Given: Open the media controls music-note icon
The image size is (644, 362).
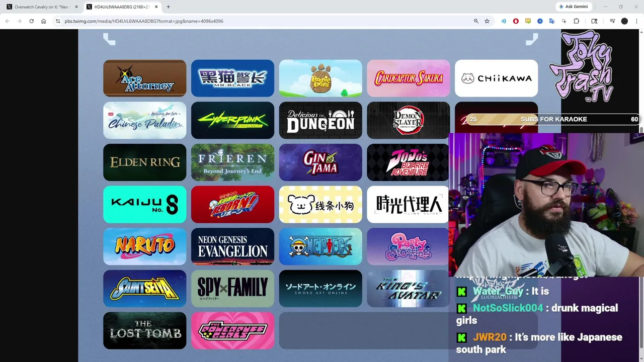Looking at the screenshot, I should point(612,21).
